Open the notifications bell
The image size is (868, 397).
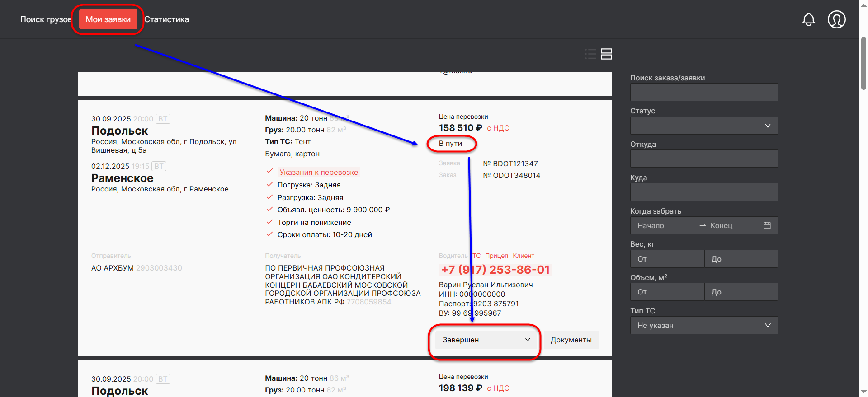pos(808,19)
